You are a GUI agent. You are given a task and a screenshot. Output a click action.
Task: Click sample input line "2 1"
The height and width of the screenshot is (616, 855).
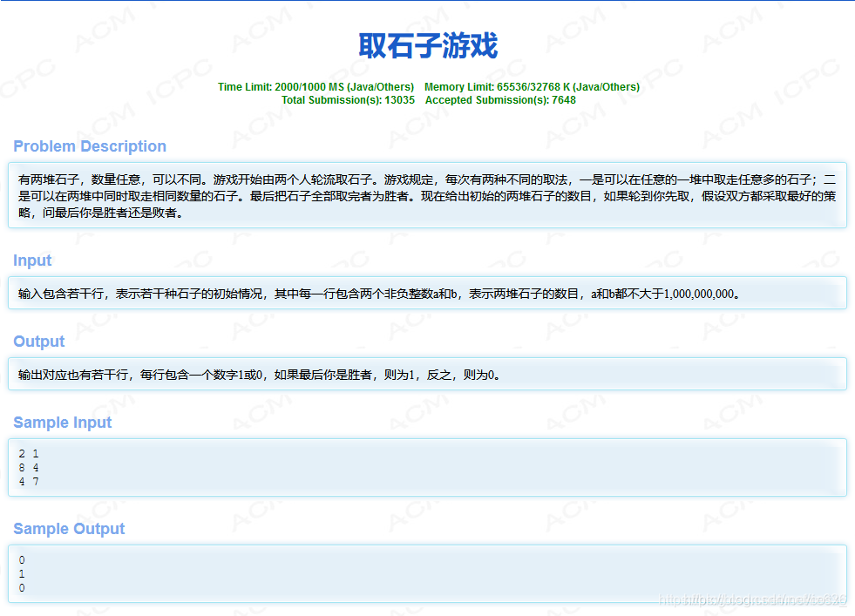click(29, 454)
